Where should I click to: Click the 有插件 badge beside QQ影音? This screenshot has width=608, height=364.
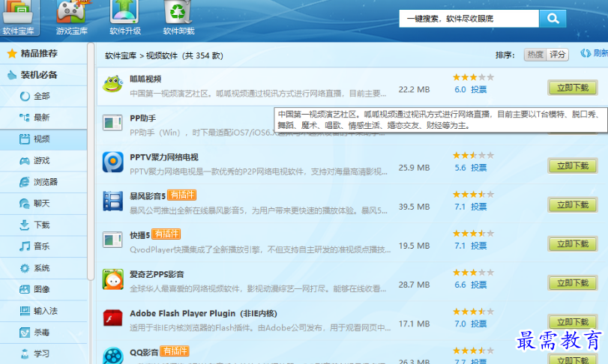coord(175,351)
